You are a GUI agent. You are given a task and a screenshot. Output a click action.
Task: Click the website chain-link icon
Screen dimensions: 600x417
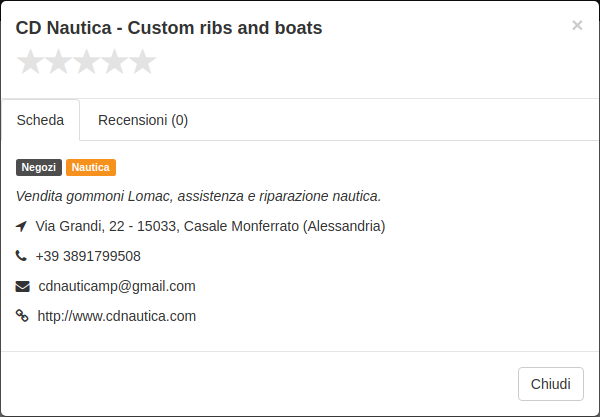pyautogui.click(x=22, y=316)
